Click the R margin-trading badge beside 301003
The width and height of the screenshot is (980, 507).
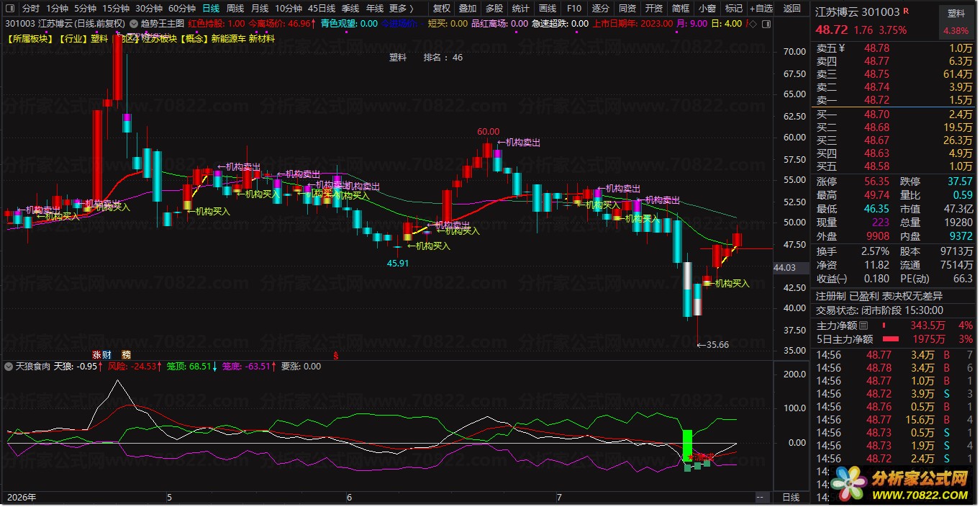point(905,12)
